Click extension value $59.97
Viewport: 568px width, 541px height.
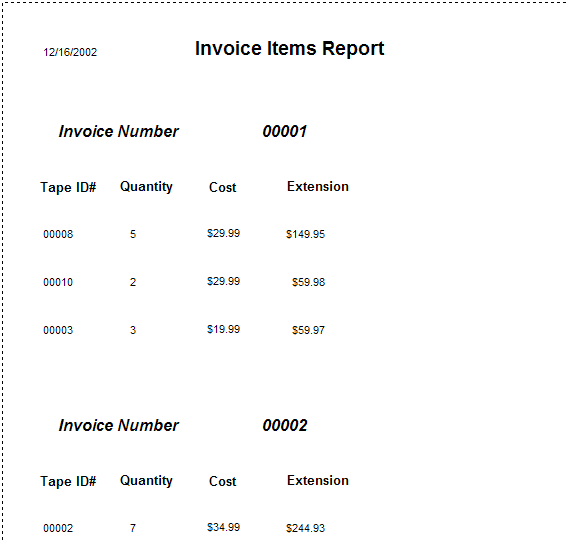(x=308, y=330)
